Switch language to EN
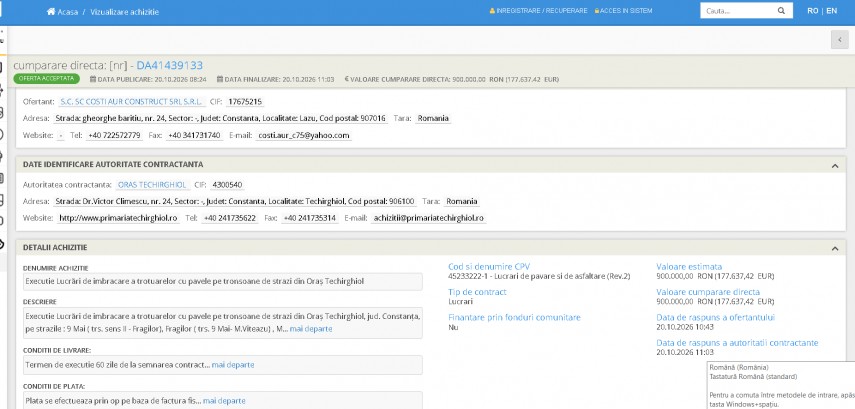The width and height of the screenshot is (855, 409). tap(832, 11)
